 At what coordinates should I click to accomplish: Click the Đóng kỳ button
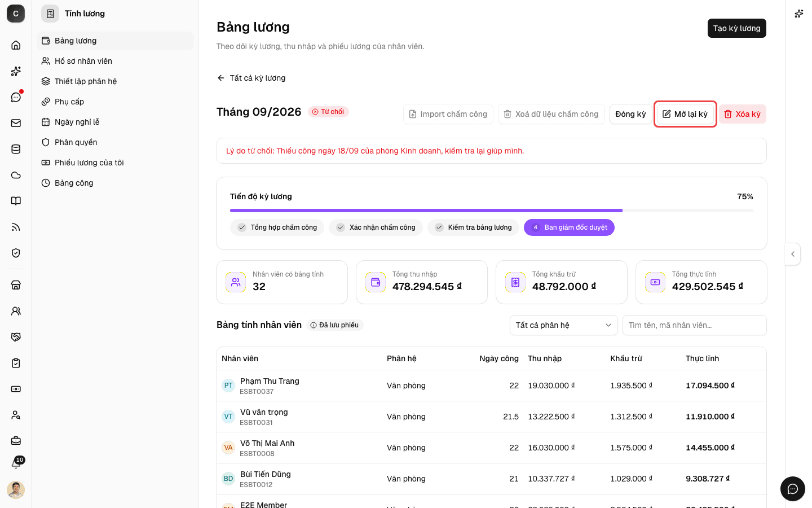(630, 114)
